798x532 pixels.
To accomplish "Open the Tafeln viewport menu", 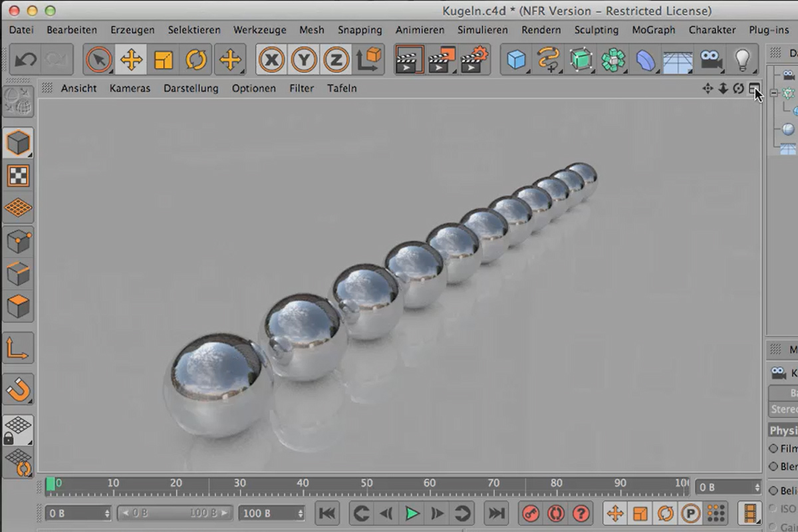I will 342,88.
